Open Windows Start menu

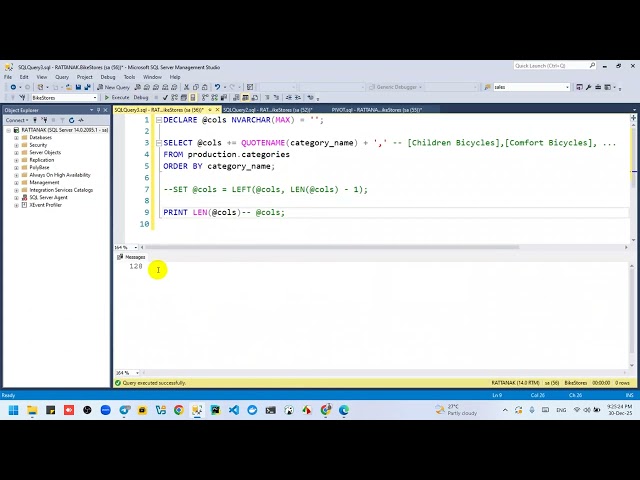click(13, 410)
